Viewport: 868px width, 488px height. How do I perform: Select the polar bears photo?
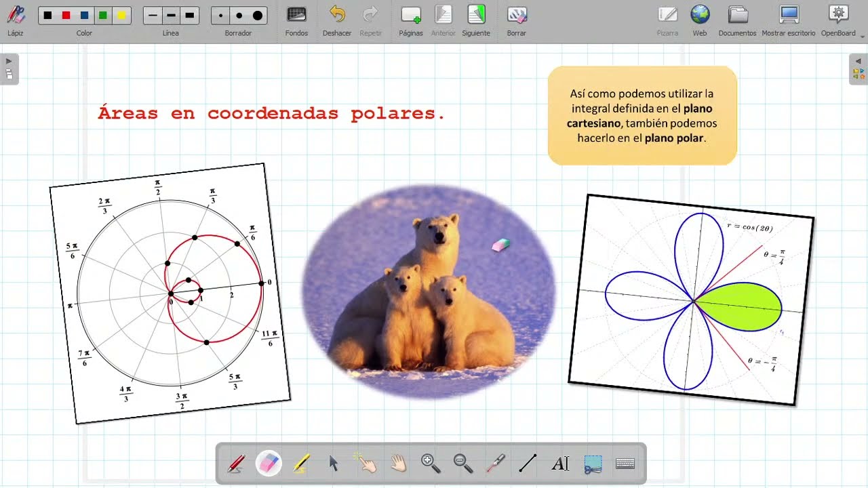tap(429, 291)
